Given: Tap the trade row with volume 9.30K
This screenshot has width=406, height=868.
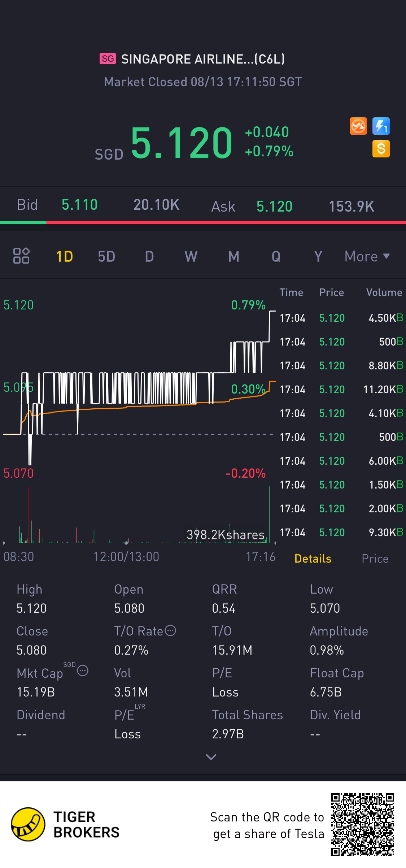Looking at the screenshot, I should (341, 532).
